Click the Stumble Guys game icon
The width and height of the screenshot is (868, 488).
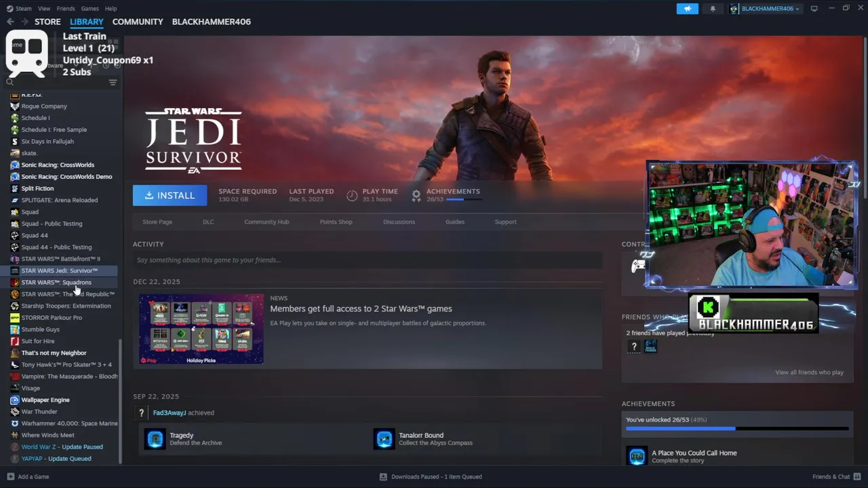click(15, 329)
